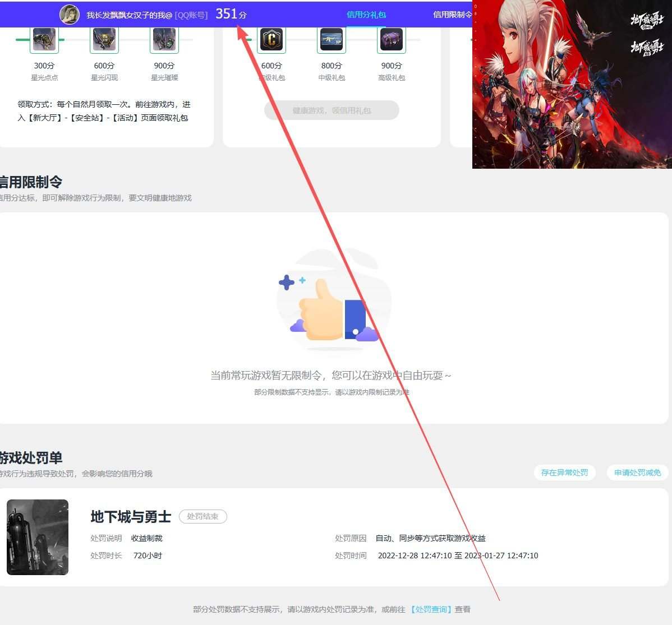Click the 健康游戏，领信用礼包 button
672x625 pixels.
(x=332, y=110)
